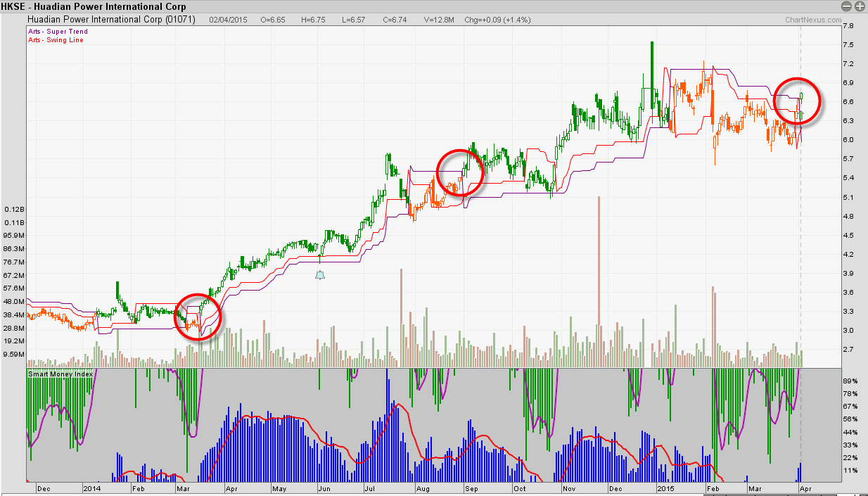Screen dimensions: 868x496
Task: Click the 6.6 price axis label
Action: (x=848, y=102)
